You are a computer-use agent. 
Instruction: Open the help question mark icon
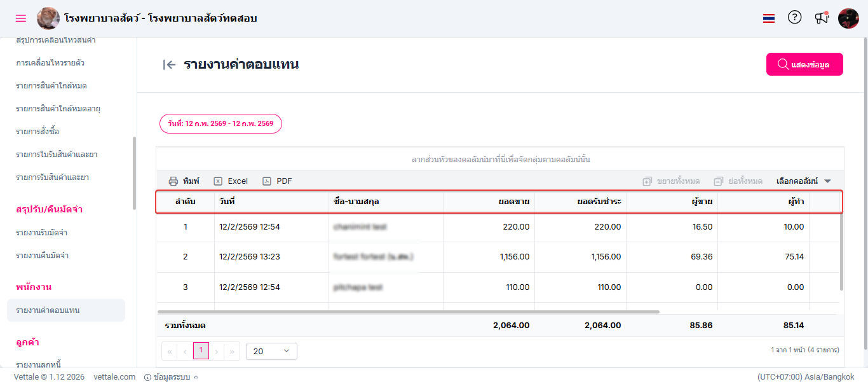click(x=794, y=18)
